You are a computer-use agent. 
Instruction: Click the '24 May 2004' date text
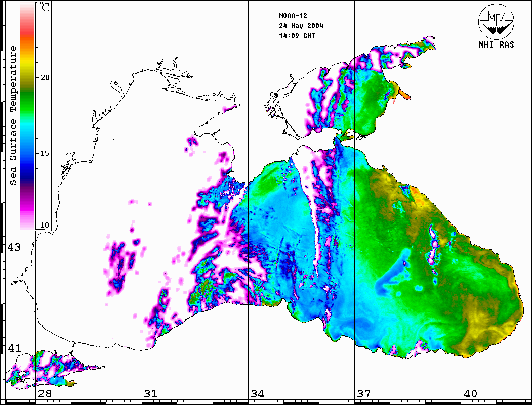click(301, 26)
